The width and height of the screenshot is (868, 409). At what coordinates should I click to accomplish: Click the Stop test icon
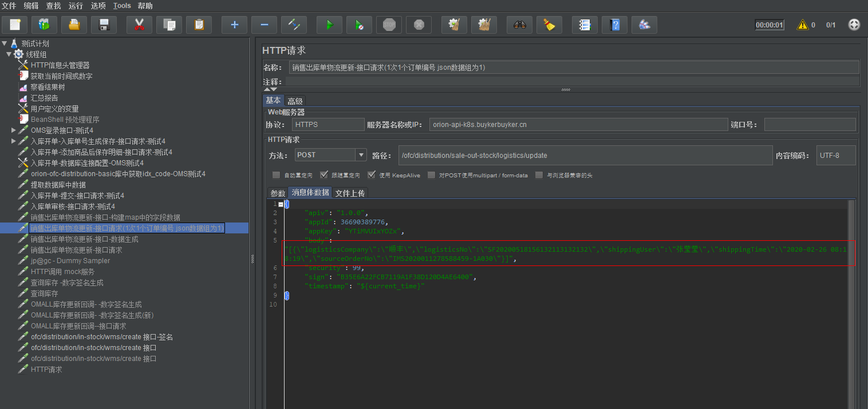click(389, 25)
